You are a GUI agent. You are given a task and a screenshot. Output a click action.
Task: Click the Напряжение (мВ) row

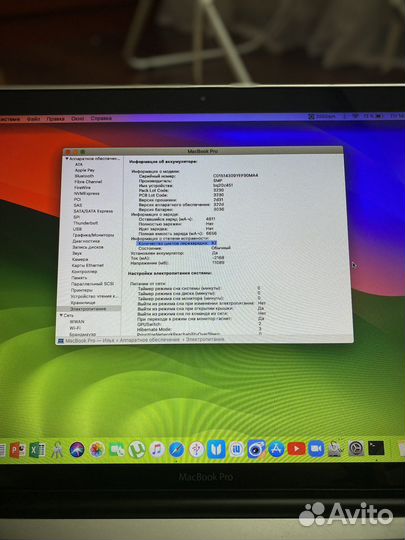[x=177, y=262]
